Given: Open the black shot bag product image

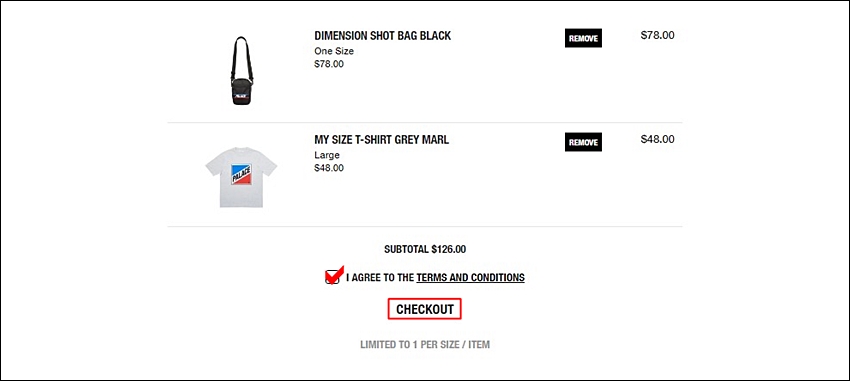Looking at the screenshot, I should (x=241, y=70).
